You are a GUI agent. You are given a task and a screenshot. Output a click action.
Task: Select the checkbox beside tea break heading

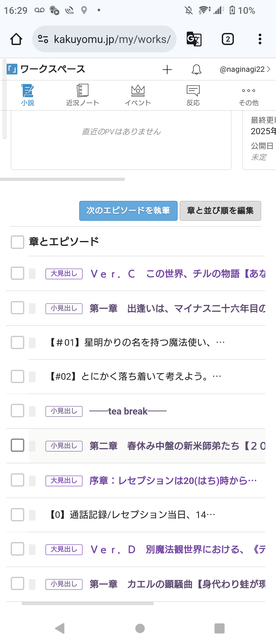[17, 411]
